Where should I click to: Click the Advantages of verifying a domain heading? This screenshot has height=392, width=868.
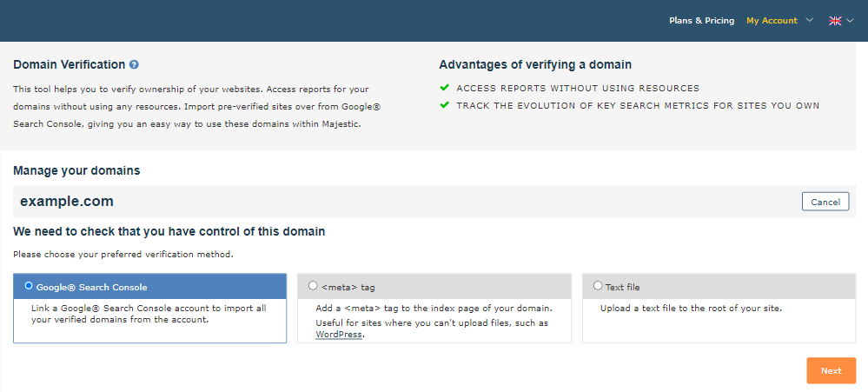coord(535,64)
